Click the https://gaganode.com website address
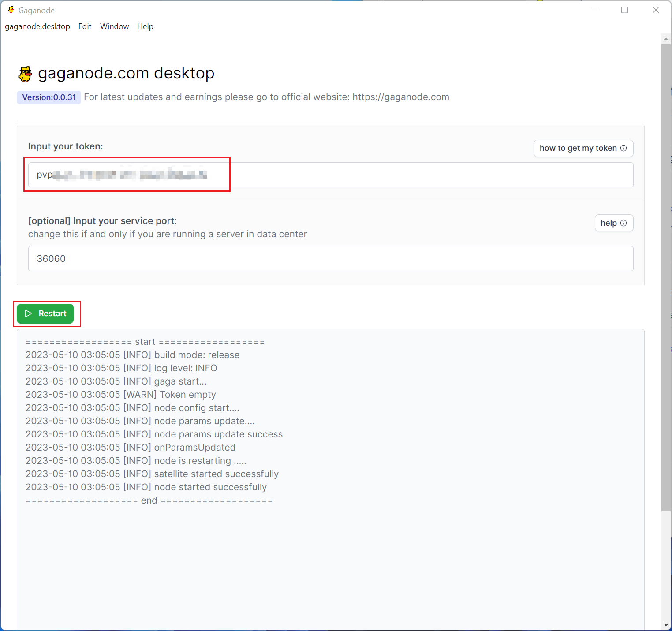Viewport: 672px width, 631px height. 400,97
